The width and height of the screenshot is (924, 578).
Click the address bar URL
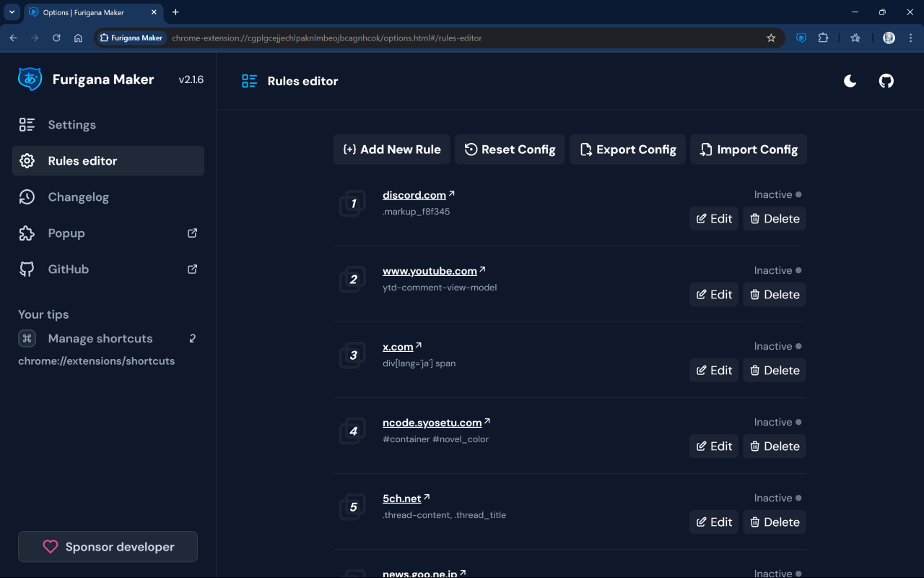coord(326,38)
